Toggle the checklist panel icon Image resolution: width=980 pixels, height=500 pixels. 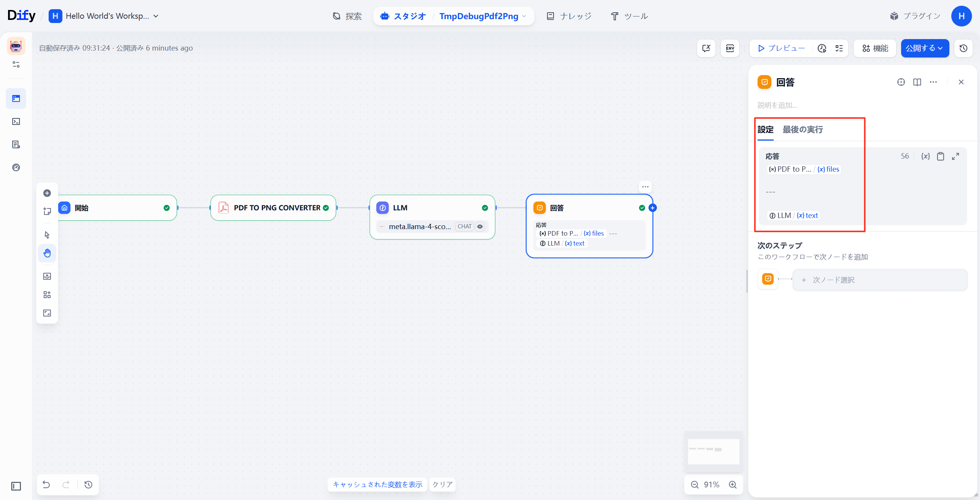click(x=839, y=48)
